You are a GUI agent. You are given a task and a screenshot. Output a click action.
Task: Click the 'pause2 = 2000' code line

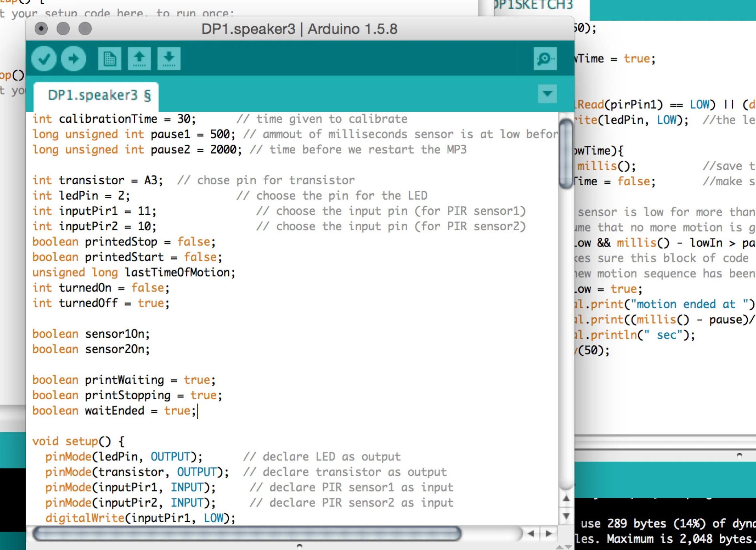click(137, 150)
